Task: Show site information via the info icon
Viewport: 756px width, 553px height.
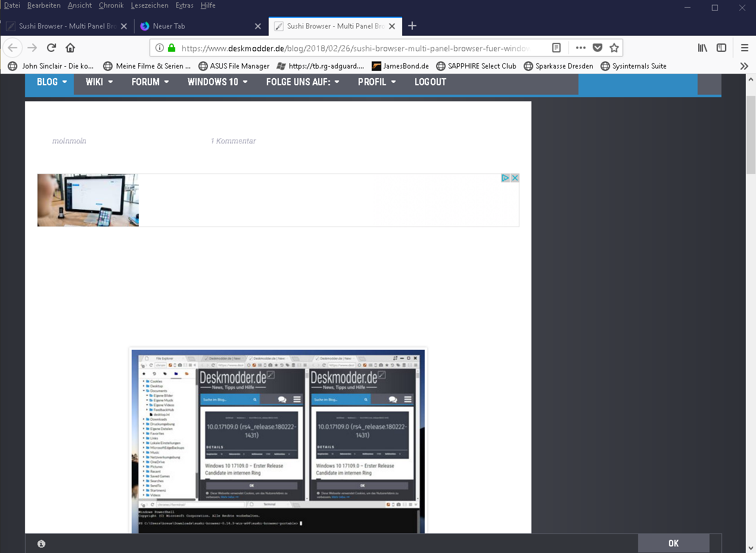Action: tap(160, 48)
